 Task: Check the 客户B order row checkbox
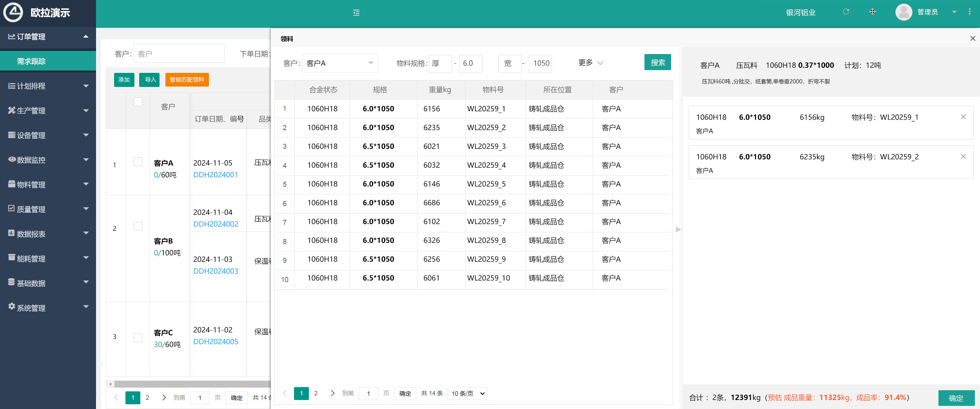(x=138, y=226)
